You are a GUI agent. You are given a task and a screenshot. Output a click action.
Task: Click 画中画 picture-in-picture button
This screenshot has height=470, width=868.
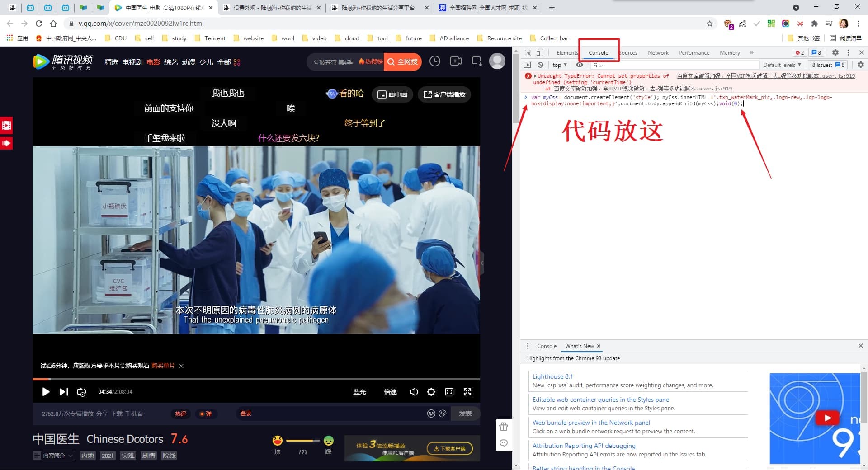392,94
